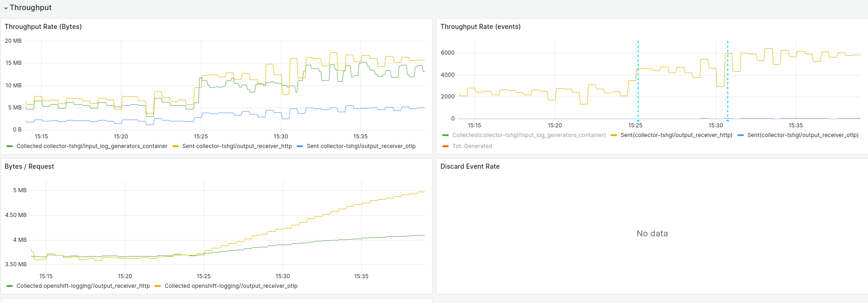This screenshot has width=868, height=303.
Task: Toggle Sent output_receiver_http series in Bytes panel legend
Action: [237, 146]
